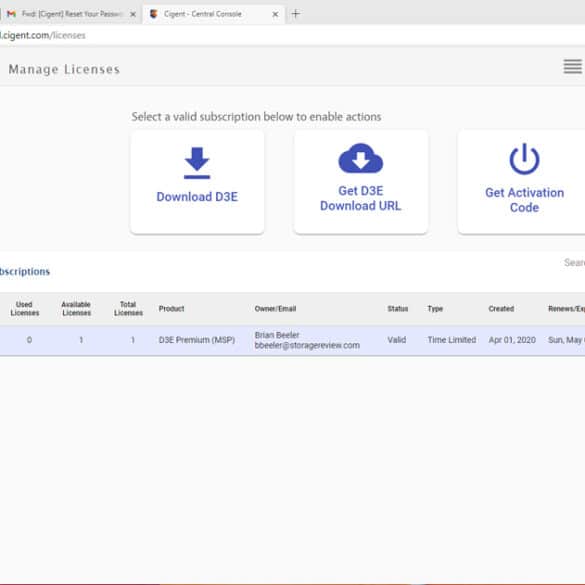Select the Subscriptions heading
Screen dimensions: 585x585
coord(25,272)
